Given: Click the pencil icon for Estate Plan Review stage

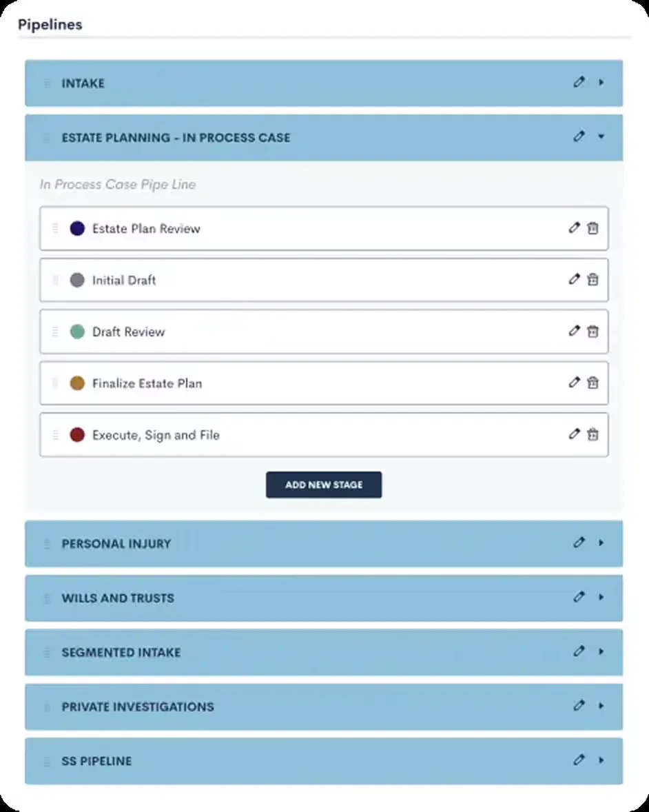Looking at the screenshot, I should tap(574, 227).
